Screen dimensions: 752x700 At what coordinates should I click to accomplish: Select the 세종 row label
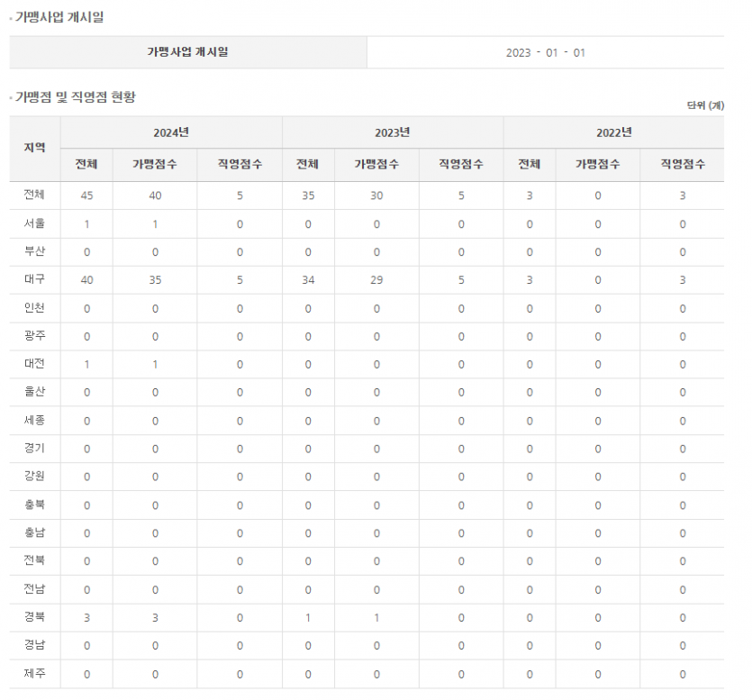tap(35, 421)
